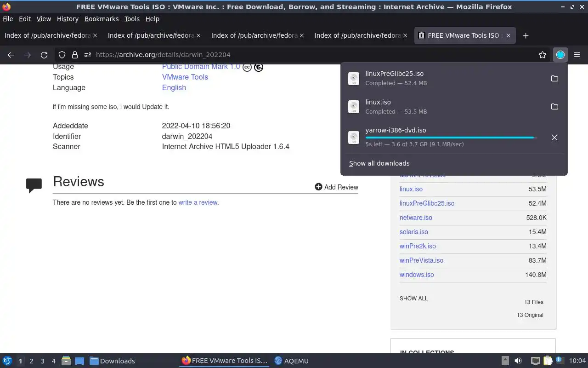The height and width of the screenshot is (368, 588).
Task: Download linux.iso from the file list
Action: [x=411, y=189]
